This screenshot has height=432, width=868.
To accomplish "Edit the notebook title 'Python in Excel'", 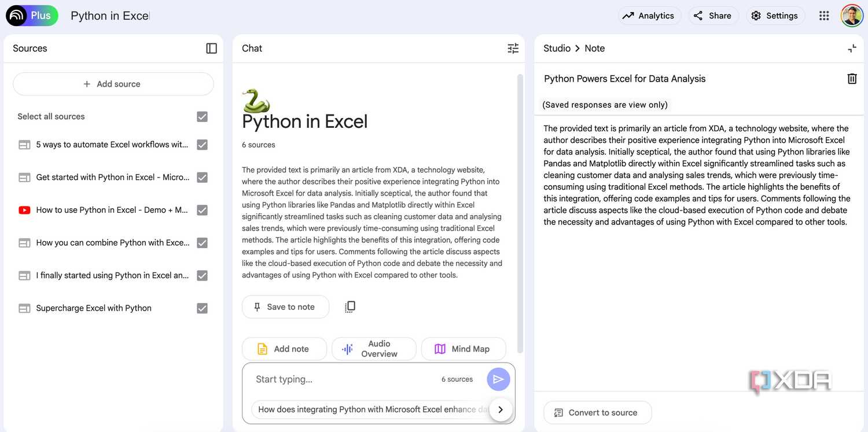I will (x=110, y=16).
